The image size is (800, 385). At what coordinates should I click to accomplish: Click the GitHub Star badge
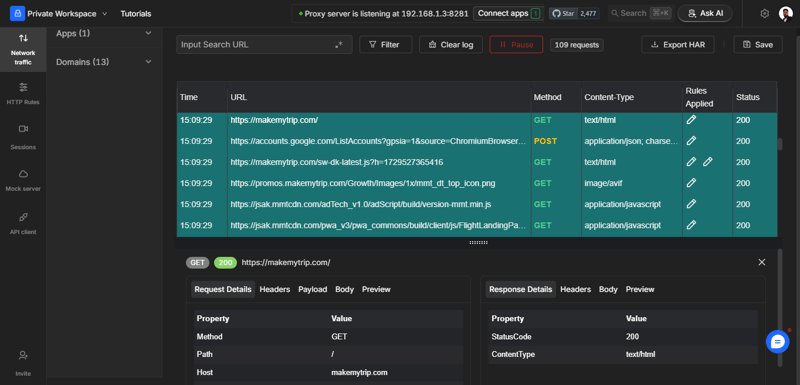click(573, 14)
